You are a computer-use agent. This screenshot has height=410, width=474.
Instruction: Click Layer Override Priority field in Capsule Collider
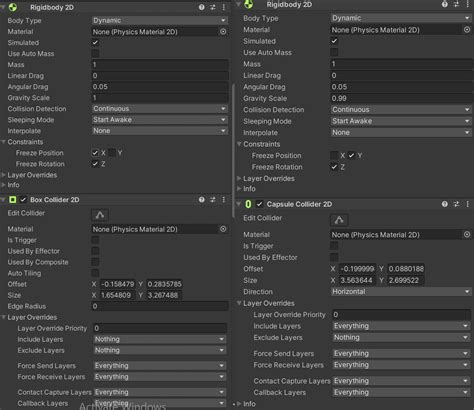pyautogui.click(x=401, y=314)
